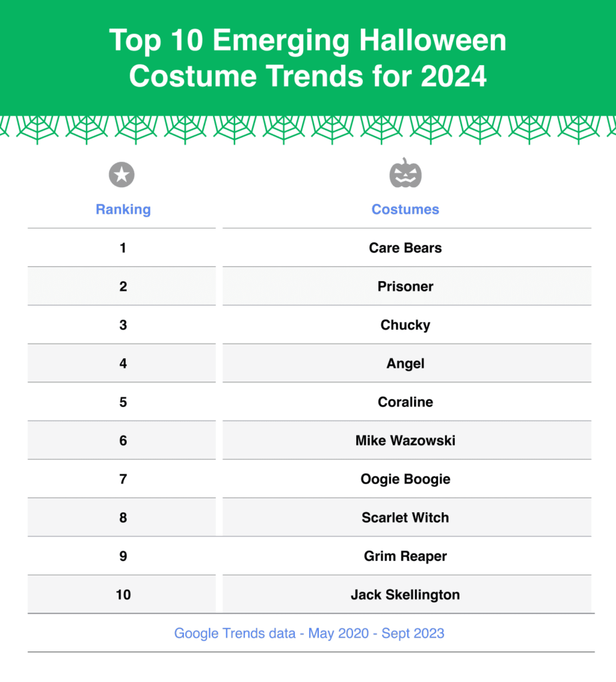Select the Jack Skellington costume row
The height and width of the screenshot is (682, 616).
click(x=406, y=595)
